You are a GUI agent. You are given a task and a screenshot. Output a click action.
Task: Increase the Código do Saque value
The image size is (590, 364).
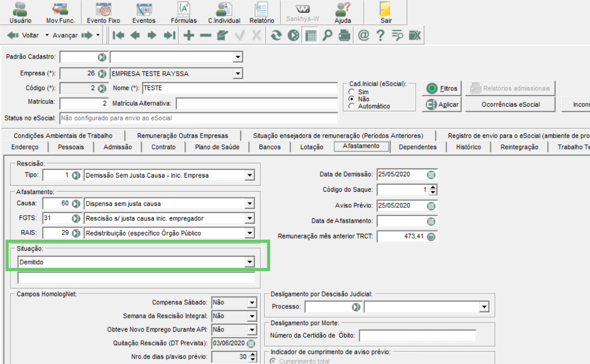click(433, 187)
